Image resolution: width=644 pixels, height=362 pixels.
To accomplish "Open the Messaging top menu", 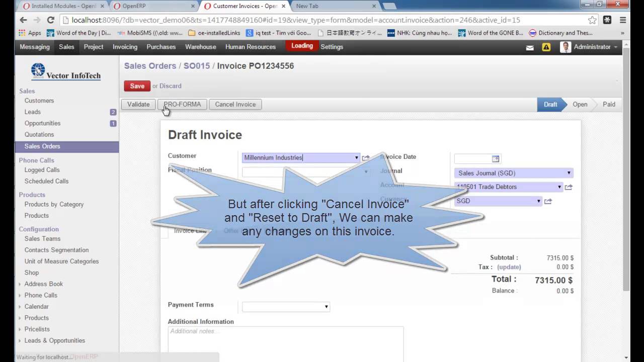I will pos(35,47).
